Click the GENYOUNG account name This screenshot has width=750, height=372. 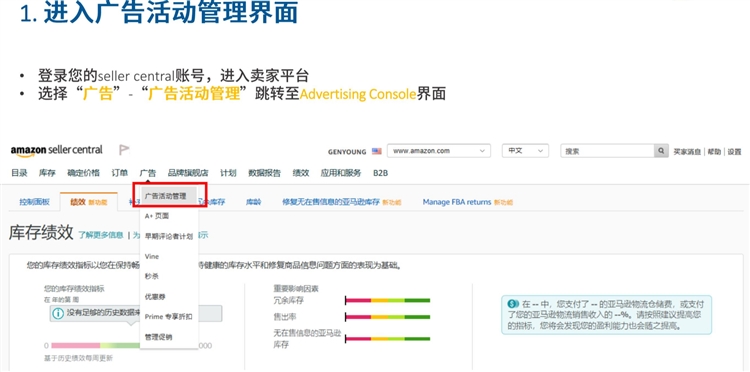coord(347,152)
